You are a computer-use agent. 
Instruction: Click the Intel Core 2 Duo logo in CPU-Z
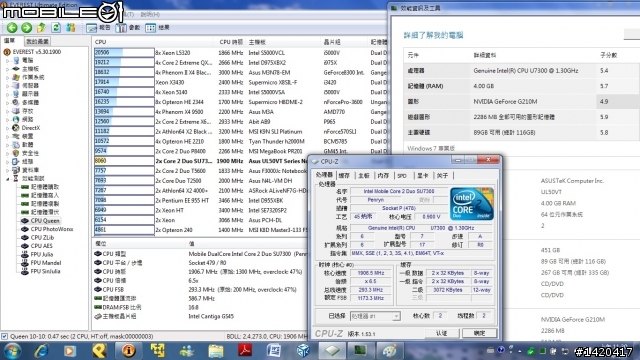pyautogui.click(x=472, y=204)
